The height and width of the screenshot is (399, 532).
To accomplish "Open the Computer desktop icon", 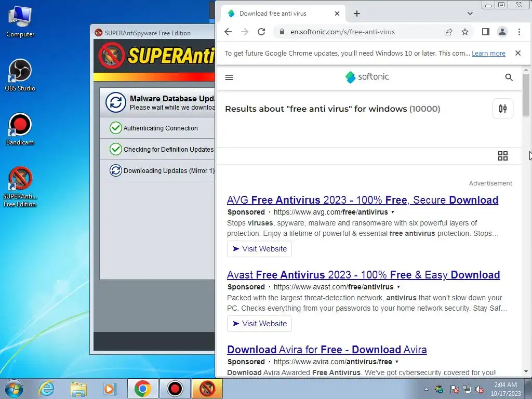I will click(20, 22).
